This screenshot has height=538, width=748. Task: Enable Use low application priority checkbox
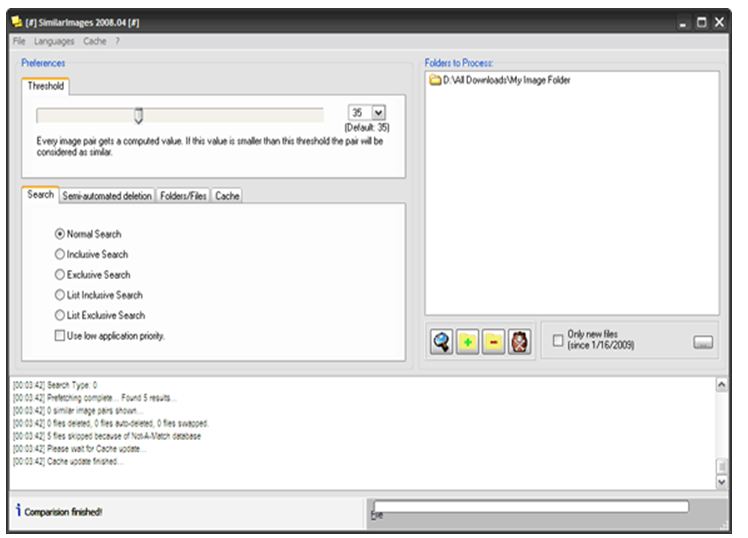(x=60, y=336)
